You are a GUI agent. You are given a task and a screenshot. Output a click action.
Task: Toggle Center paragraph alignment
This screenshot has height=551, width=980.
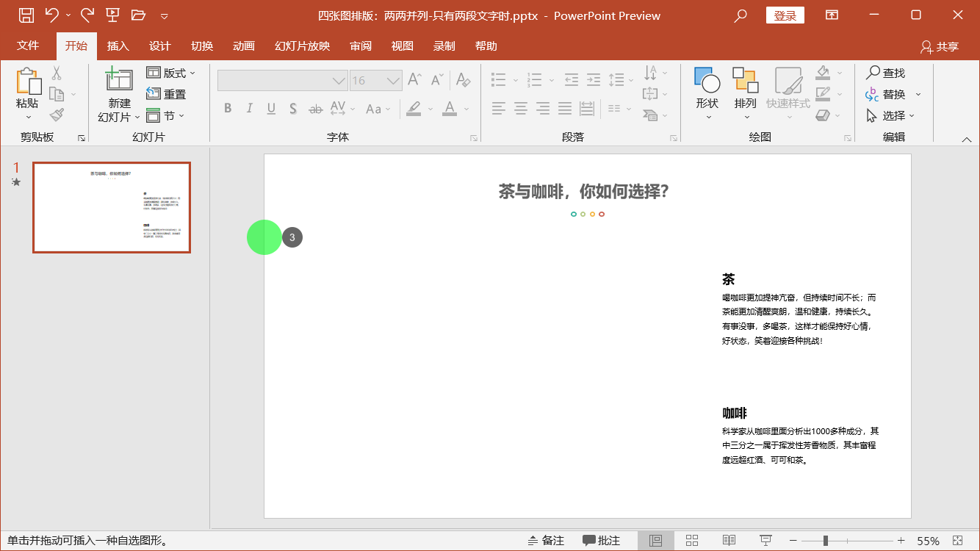521,109
